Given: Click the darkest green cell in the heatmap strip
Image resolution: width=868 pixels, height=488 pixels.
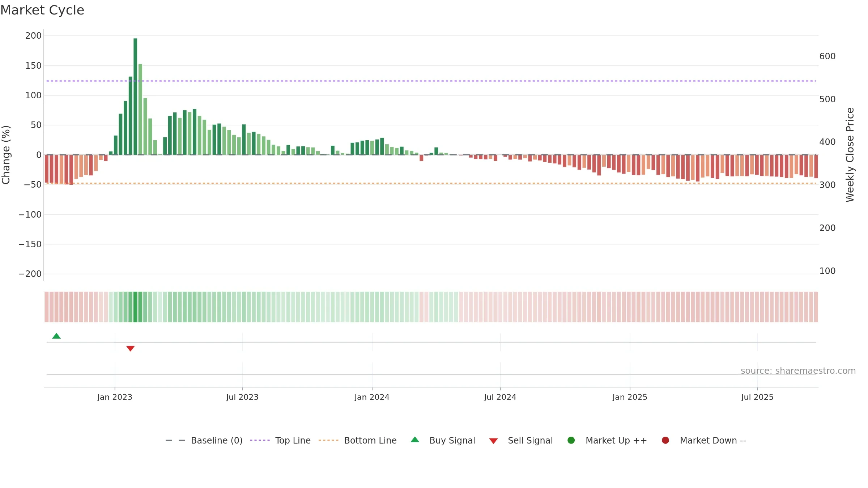Looking at the screenshot, I should 135,307.
